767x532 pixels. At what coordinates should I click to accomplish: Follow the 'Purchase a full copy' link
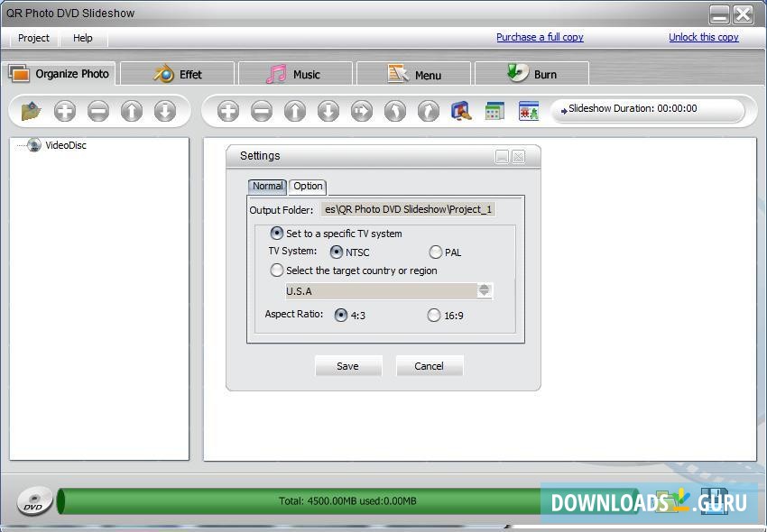click(540, 37)
